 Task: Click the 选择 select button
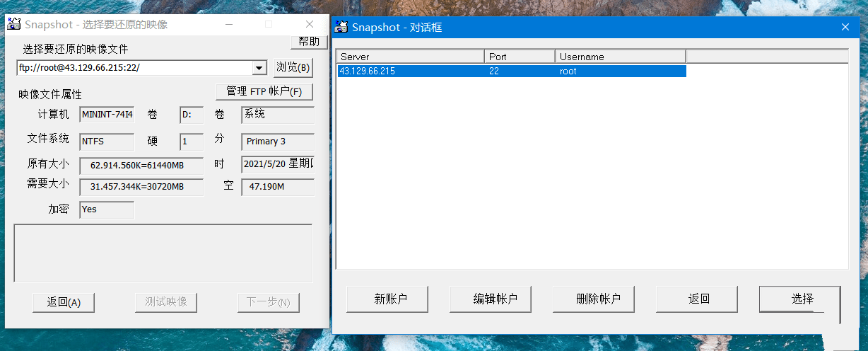tap(800, 299)
